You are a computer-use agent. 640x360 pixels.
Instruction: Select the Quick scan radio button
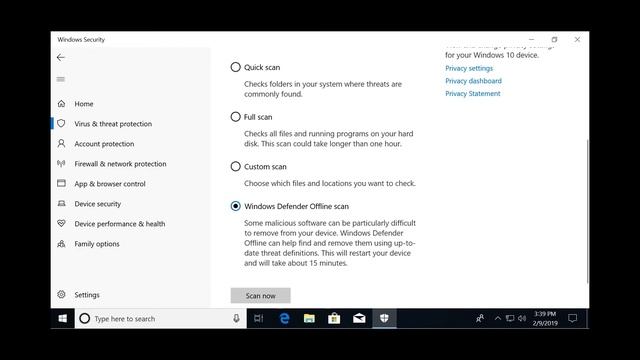(236, 67)
